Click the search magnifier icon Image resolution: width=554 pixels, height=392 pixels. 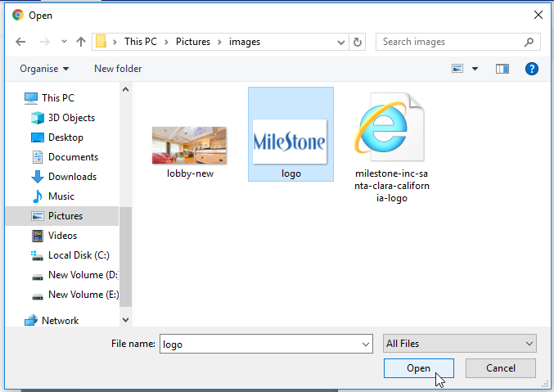529,42
